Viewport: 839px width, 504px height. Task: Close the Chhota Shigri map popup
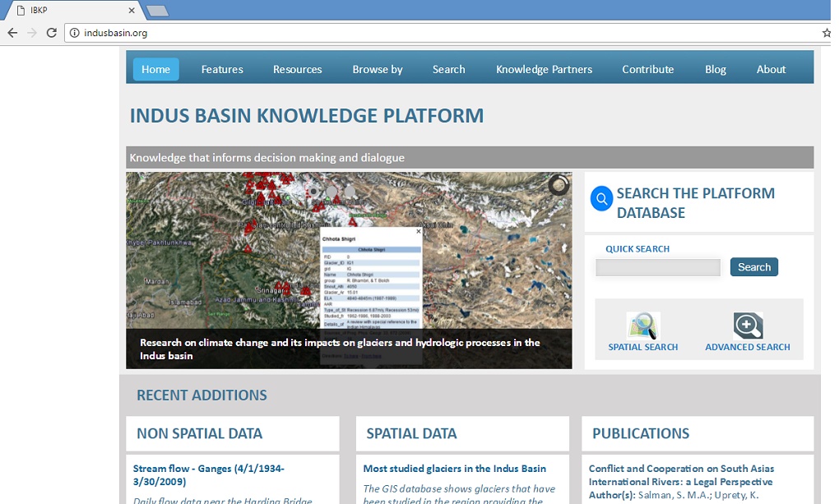(x=419, y=232)
